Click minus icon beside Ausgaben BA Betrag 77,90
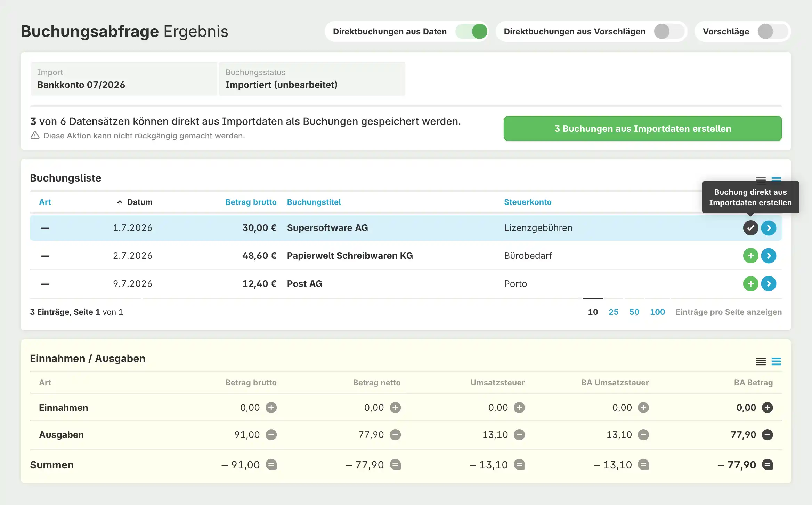This screenshot has width=812, height=505. point(767,435)
